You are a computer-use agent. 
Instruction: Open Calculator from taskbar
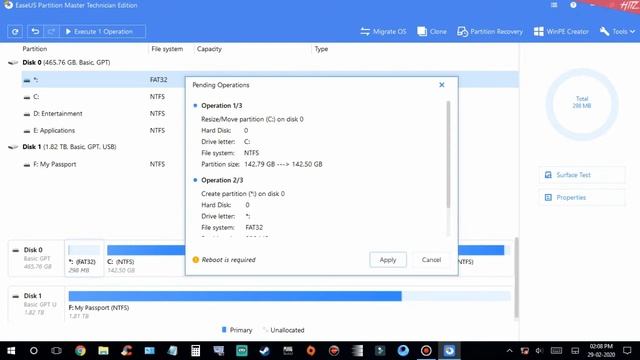coord(196,351)
